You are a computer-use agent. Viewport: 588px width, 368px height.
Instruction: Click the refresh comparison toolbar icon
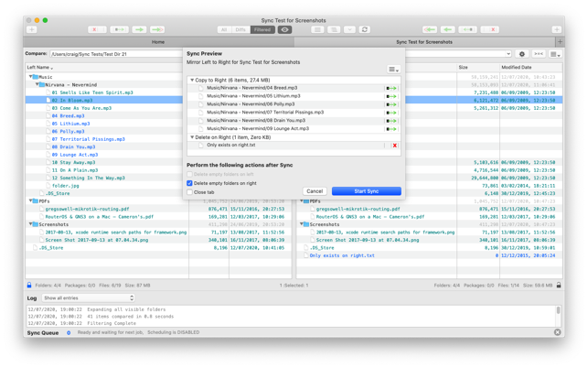click(x=365, y=29)
